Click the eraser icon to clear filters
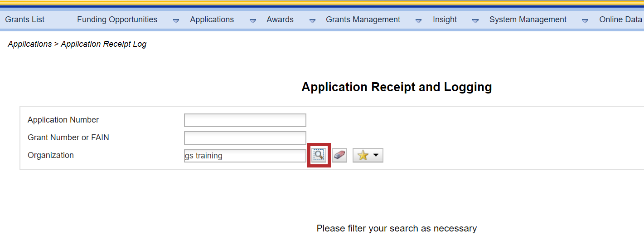Viewport: 644px width, 246px height. pyautogui.click(x=339, y=155)
